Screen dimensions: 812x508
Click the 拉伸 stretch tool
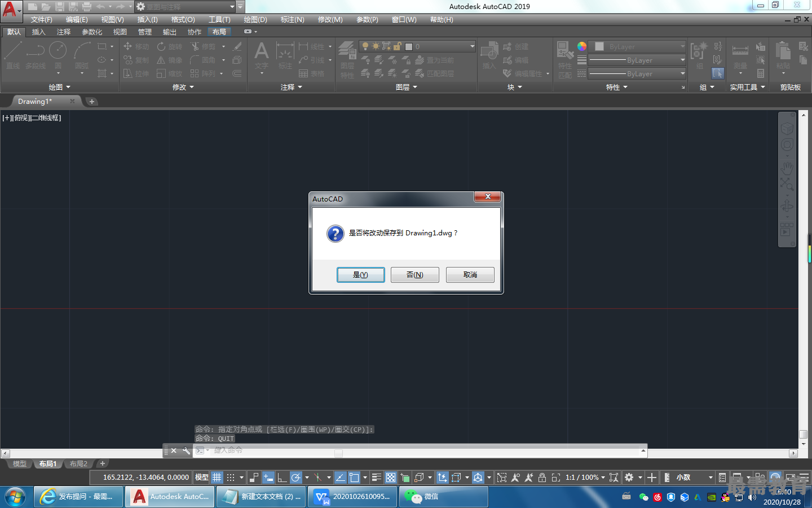click(136, 73)
